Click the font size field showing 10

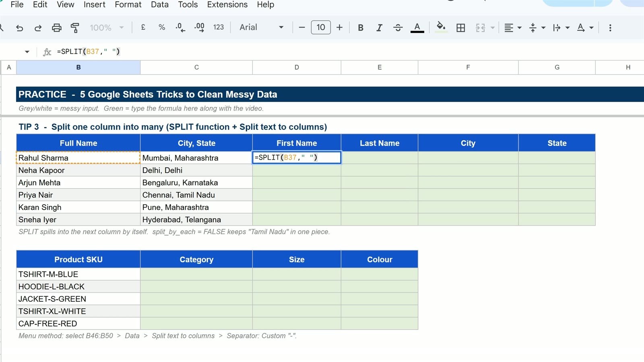point(321,27)
